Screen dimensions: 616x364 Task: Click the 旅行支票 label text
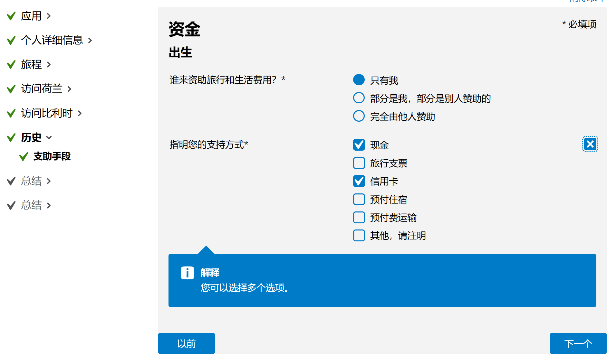click(x=389, y=163)
